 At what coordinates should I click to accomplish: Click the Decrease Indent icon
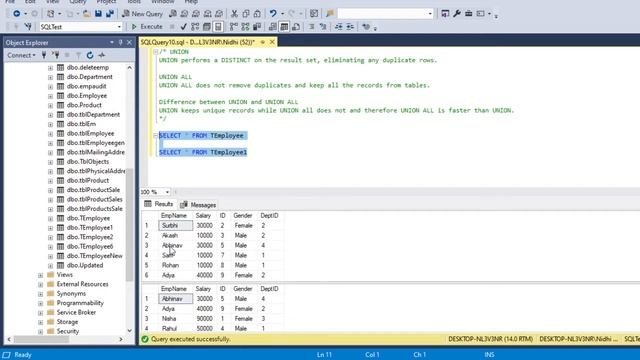coord(339,27)
